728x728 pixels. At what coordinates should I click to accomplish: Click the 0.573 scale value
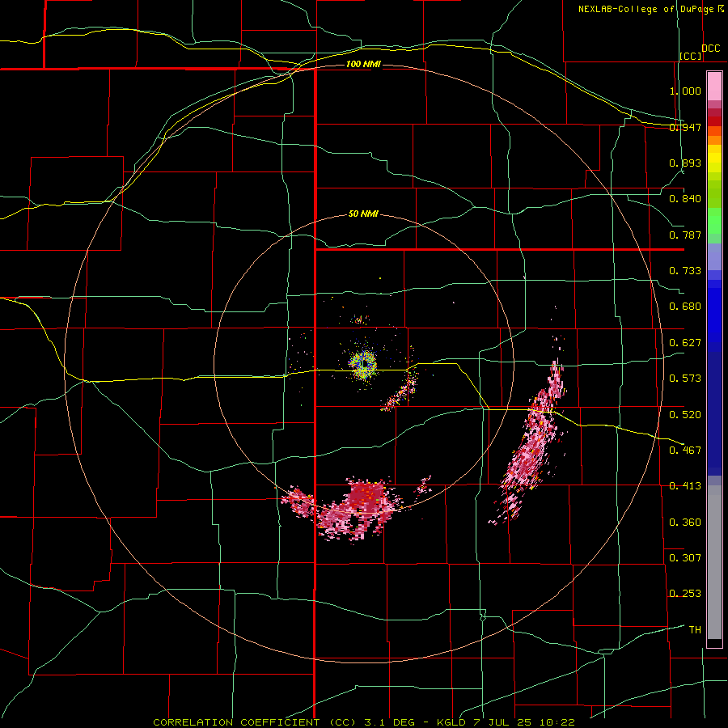(685, 379)
